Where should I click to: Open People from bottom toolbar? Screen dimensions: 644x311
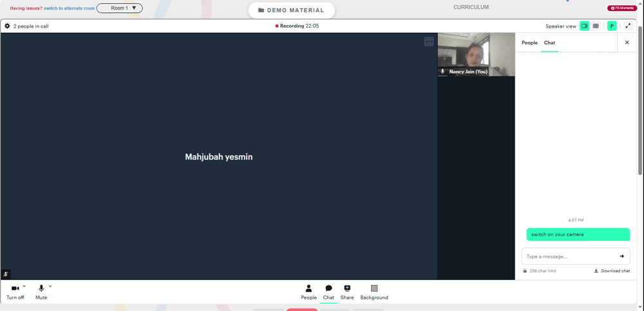click(309, 292)
